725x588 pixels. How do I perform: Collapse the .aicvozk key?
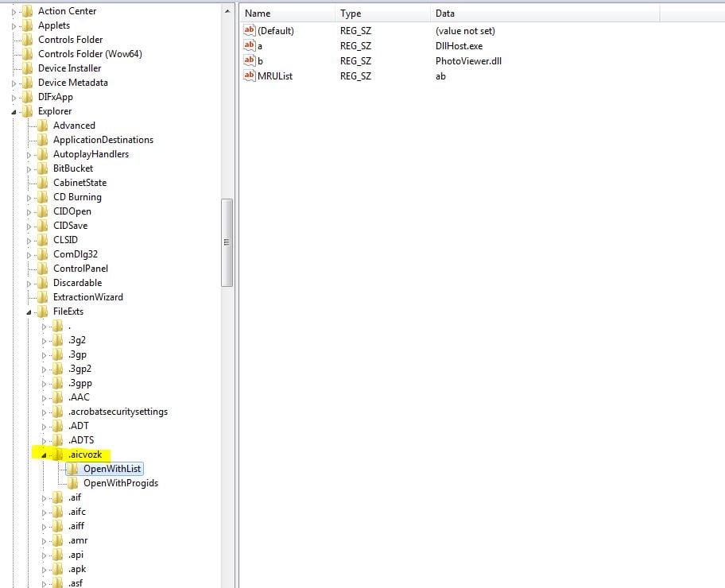[x=44, y=455]
